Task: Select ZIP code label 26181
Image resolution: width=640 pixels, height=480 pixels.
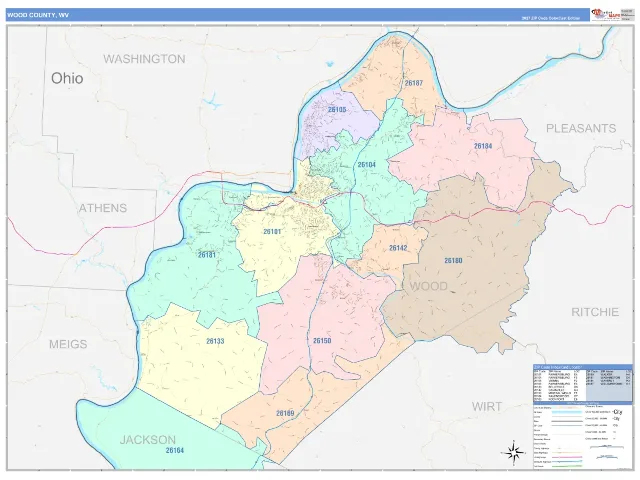Action: [207, 255]
